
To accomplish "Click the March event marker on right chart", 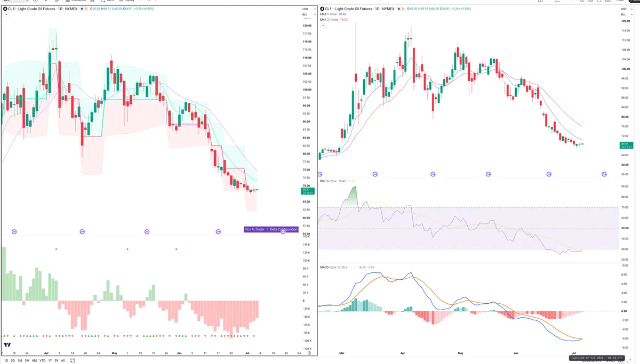I will (375, 174).
